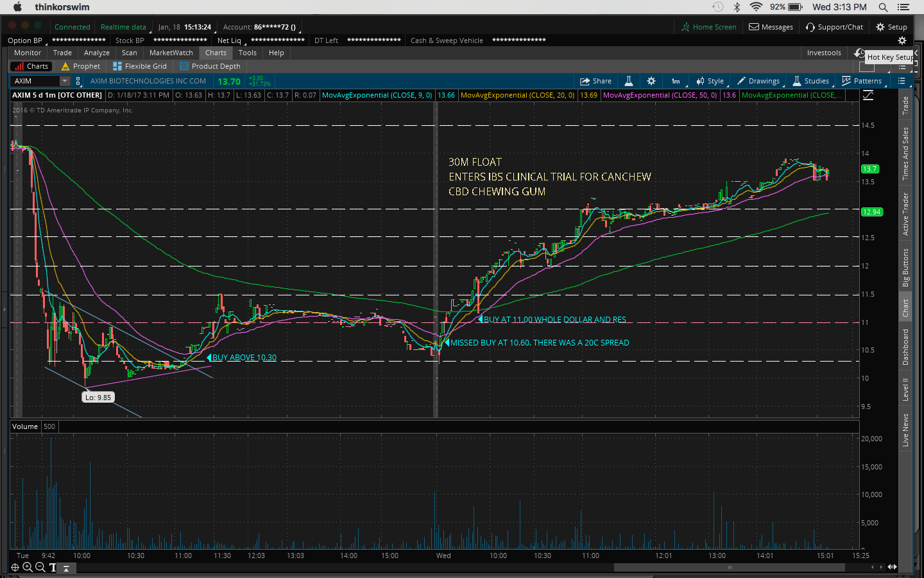Viewport: 924px width, 578px height.
Task: Open the symbol link clipboard icon
Action: [x=78, y=81]
